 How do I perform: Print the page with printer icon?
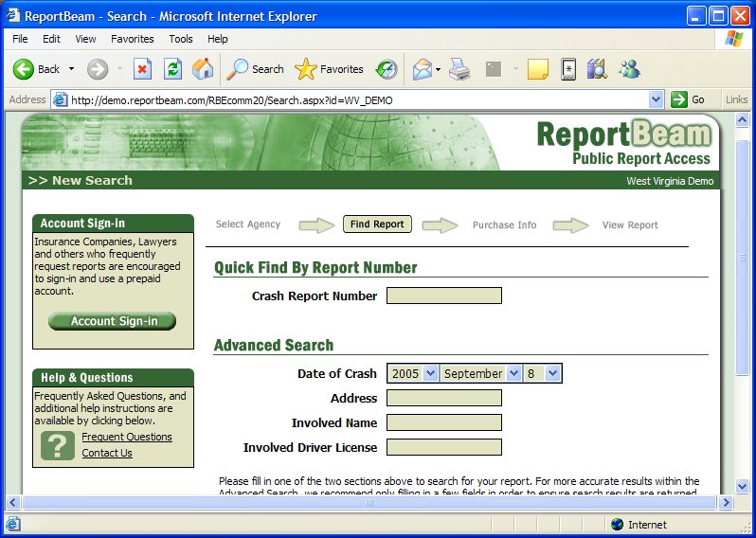click(459, 69)
